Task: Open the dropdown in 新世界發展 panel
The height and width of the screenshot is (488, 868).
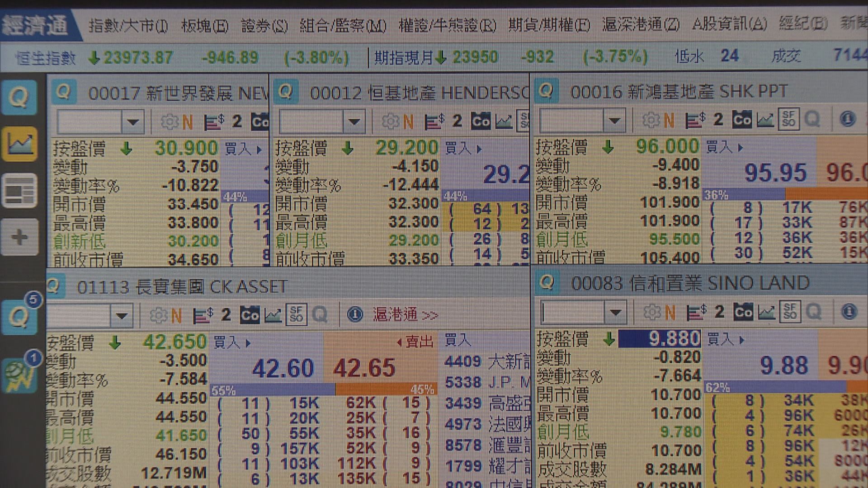Action: coord(133,121)
